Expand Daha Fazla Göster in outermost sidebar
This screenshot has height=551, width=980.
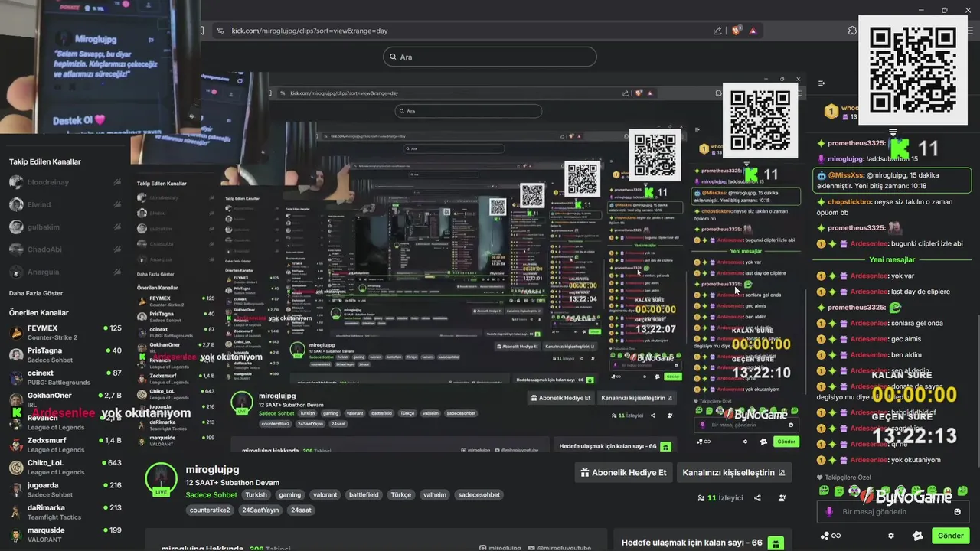[36, 293]
